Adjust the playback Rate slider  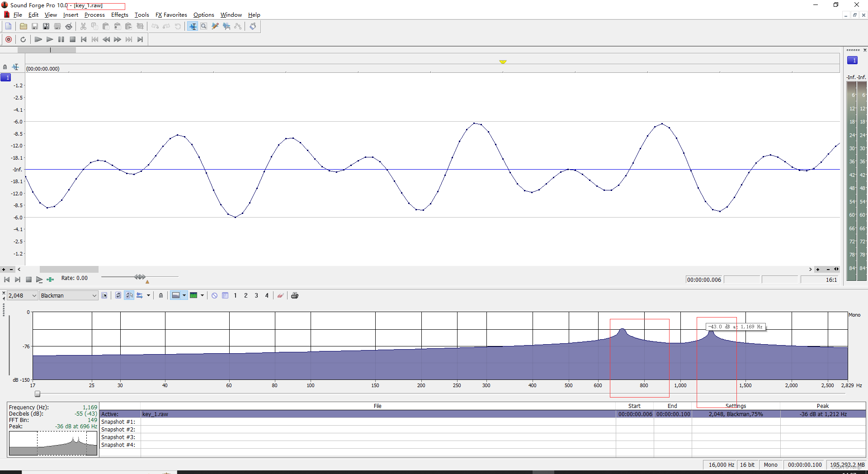[x=140, y=277]
